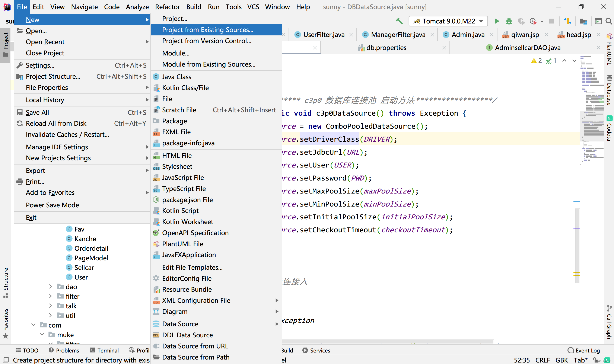Jump to previous highlighted error arrow
The width and height of the screenshot is (614, 364).
(x=564, y=61)
